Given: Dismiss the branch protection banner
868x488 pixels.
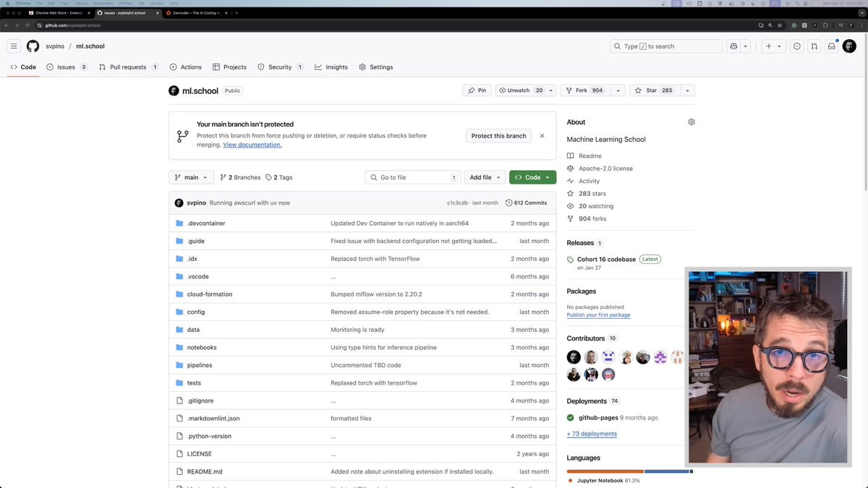Looking at the screenshot, I should 542,136.
